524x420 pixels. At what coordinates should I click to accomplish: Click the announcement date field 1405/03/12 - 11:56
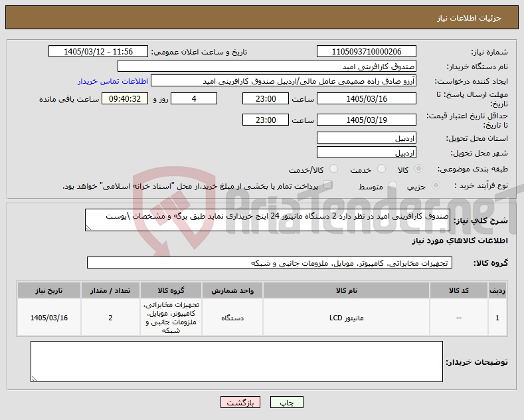(x=98, y=51)
